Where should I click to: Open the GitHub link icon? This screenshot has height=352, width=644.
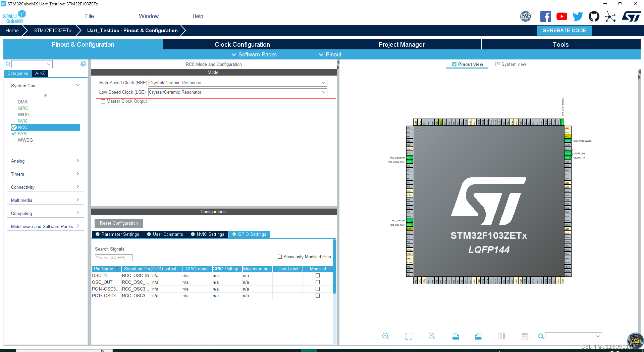[594, 16]
